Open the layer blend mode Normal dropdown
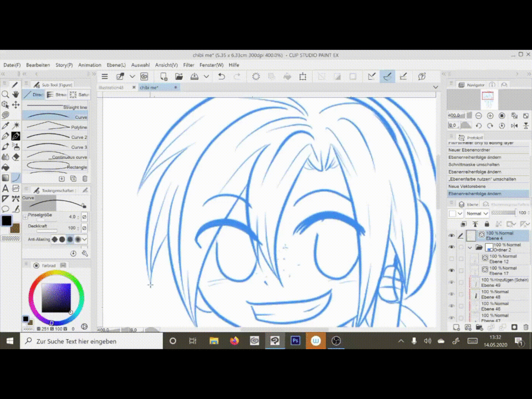 click(x=477, y=213)
